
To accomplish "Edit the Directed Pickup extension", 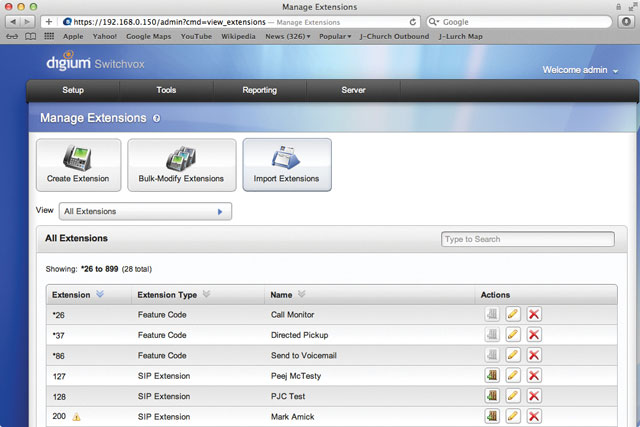I will [x=513, y=335].
